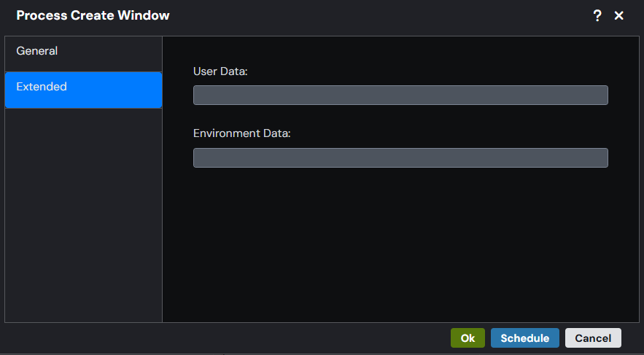The height and width of the screenshot is (355, 644).
Task: Focus the Environment Data text box
Action: [400, 157]
